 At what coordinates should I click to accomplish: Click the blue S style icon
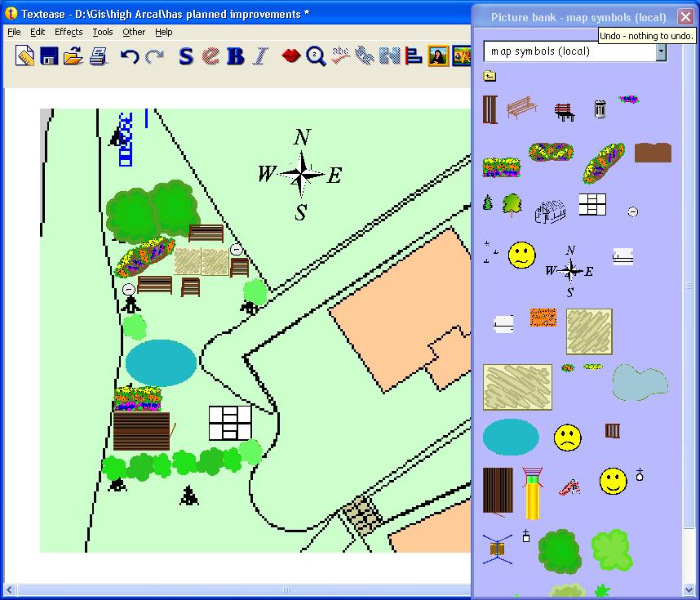pos(186,56)
